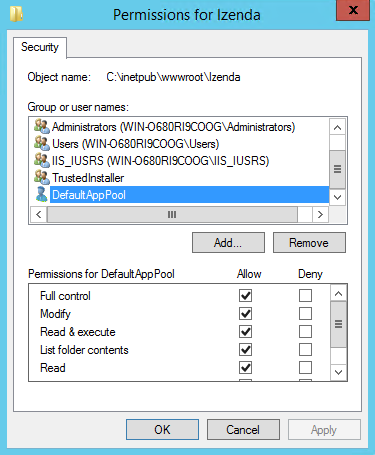The width and height of the screenshot is (375, 455).
Task: Select the DefaultAppPool entry
Action: pos(189,195)
